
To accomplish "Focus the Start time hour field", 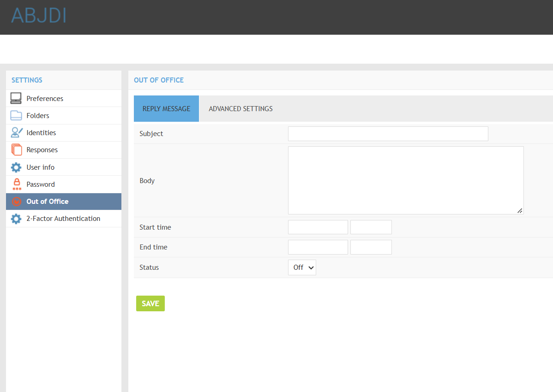I will click(x=371, y=227).
